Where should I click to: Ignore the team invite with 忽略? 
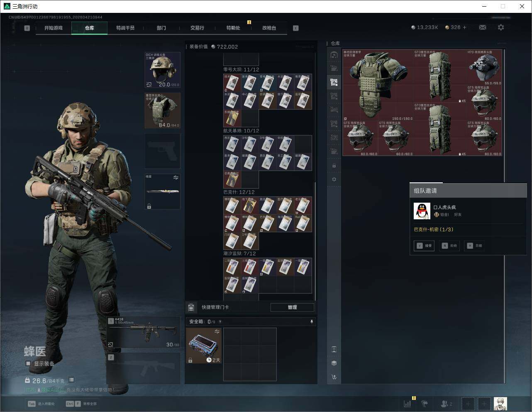pyautogui.click(x=474, y=245)
